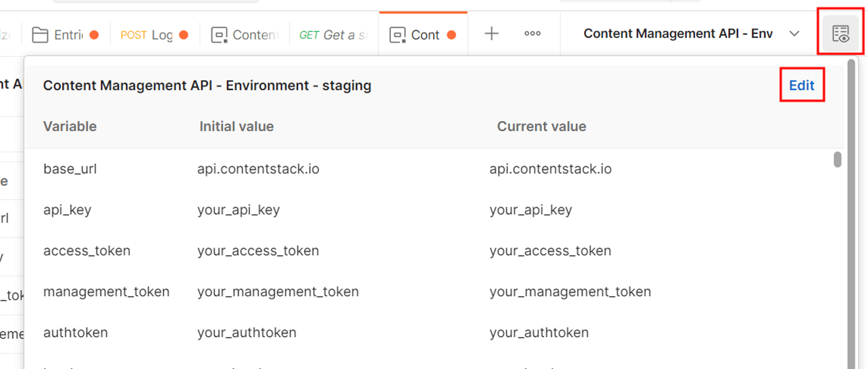Click the outer panel vertical scrollbar

[x=851, y=214]
